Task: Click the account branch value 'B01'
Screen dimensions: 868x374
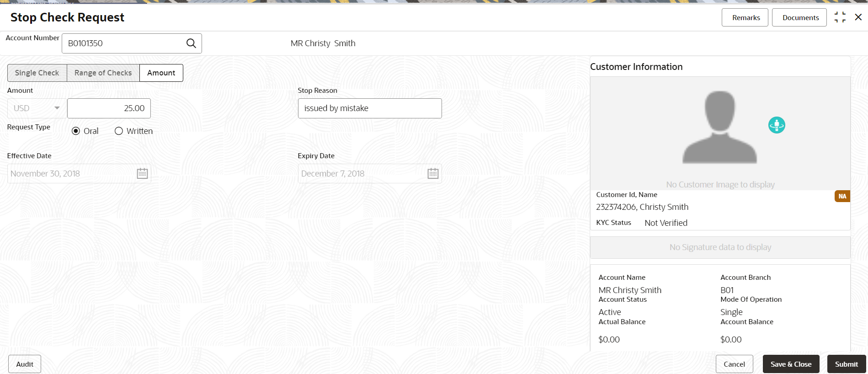Action: 727,290
